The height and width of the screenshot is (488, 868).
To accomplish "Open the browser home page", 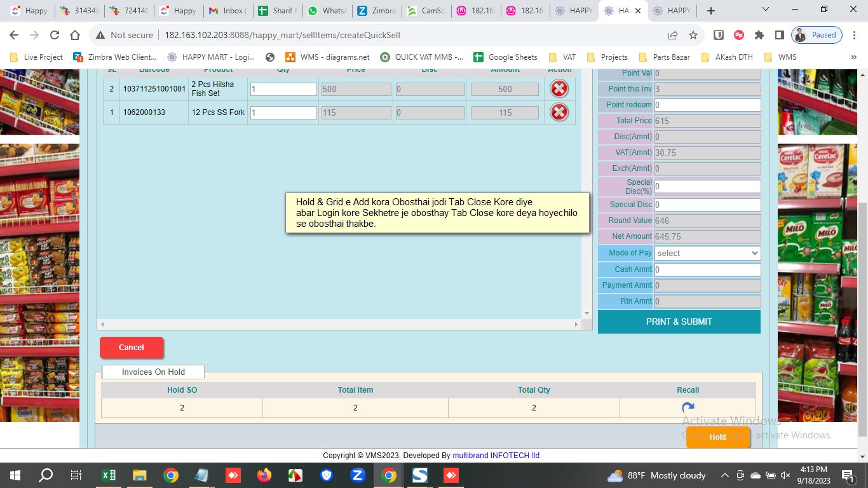I will 75,35.
